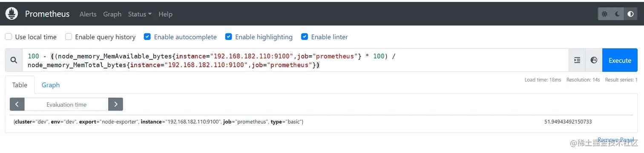644x153 pixels.
Task: Select browser-preferred theme half-circle icon
Action: pyautogui.click(x=631, y=14)
